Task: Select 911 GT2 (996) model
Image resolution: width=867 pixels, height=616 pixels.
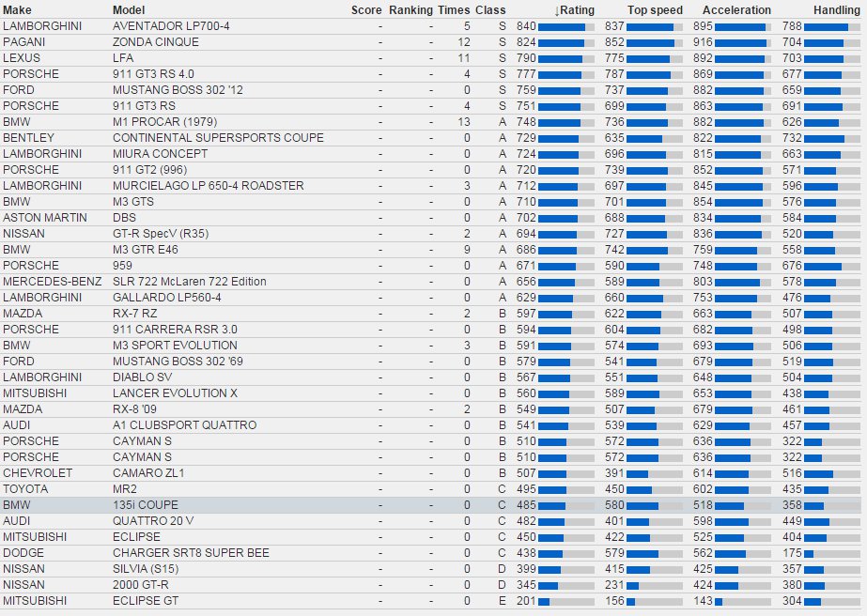Action: (x=150, y=170)
